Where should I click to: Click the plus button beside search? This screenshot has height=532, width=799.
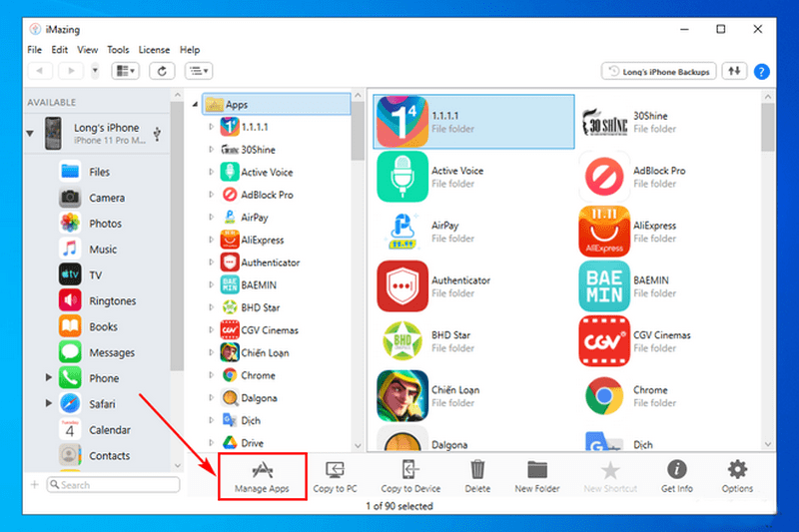click(x=34, y=484)
